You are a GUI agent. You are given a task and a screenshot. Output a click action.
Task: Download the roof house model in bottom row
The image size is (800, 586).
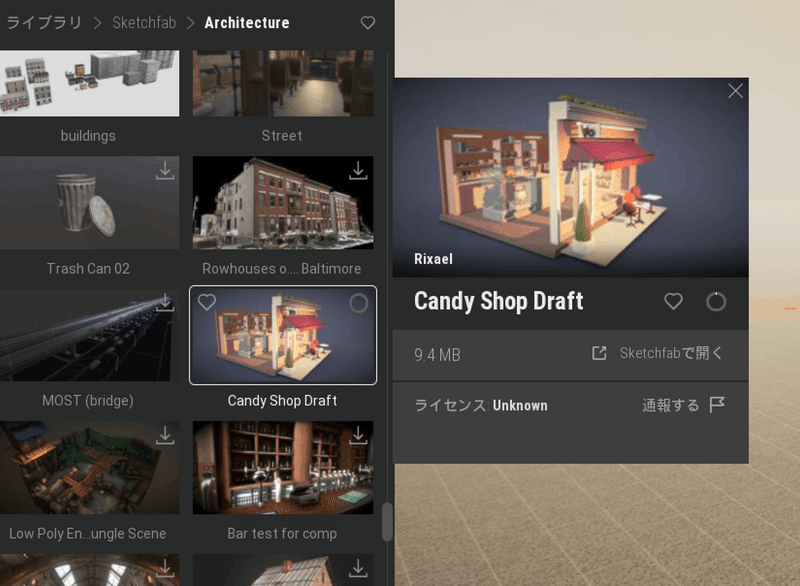point(358,568)
